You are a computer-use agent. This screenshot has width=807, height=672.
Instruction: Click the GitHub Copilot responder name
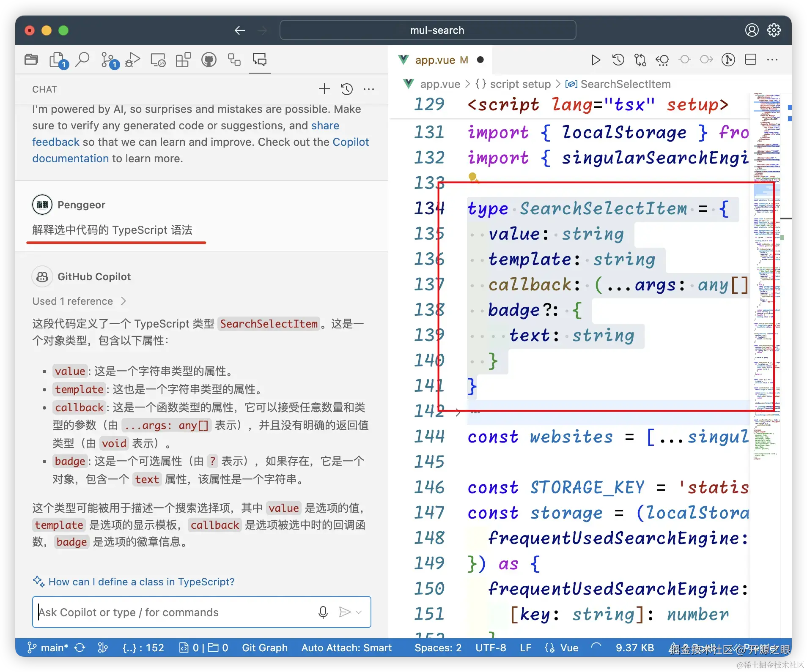pos(94,277)
